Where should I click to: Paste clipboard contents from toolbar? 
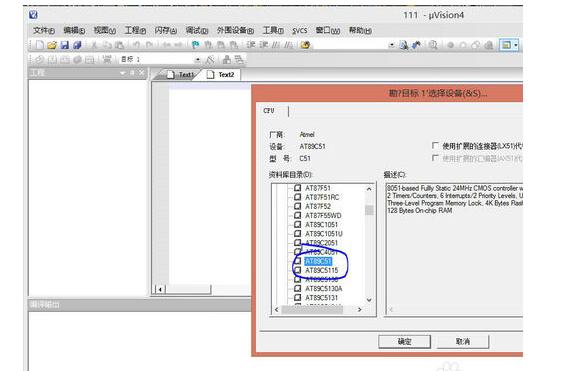[x=119, y=45]
